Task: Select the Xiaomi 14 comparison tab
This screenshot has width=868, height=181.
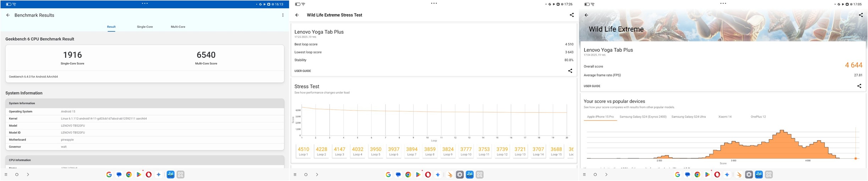Action: 725,117
